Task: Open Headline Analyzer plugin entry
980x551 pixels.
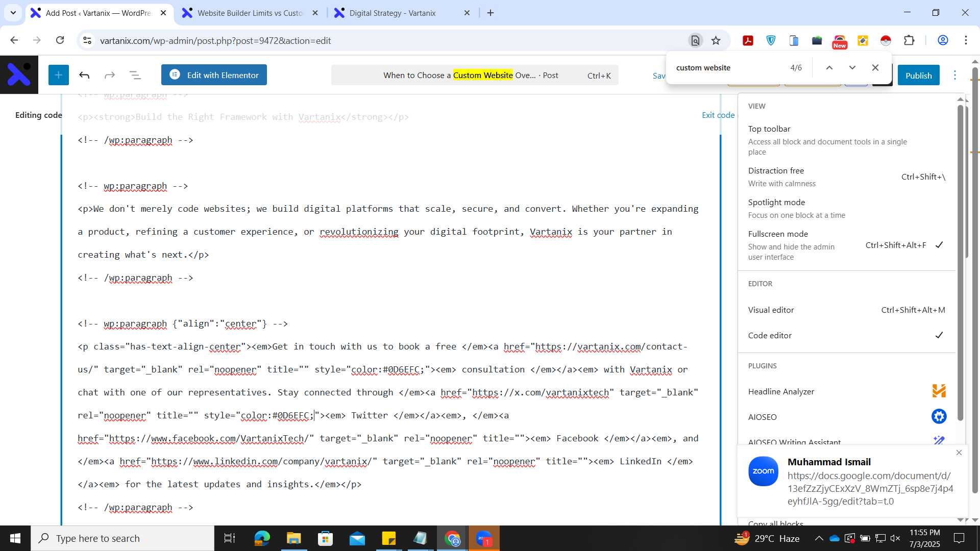Action: pos(846,391)
